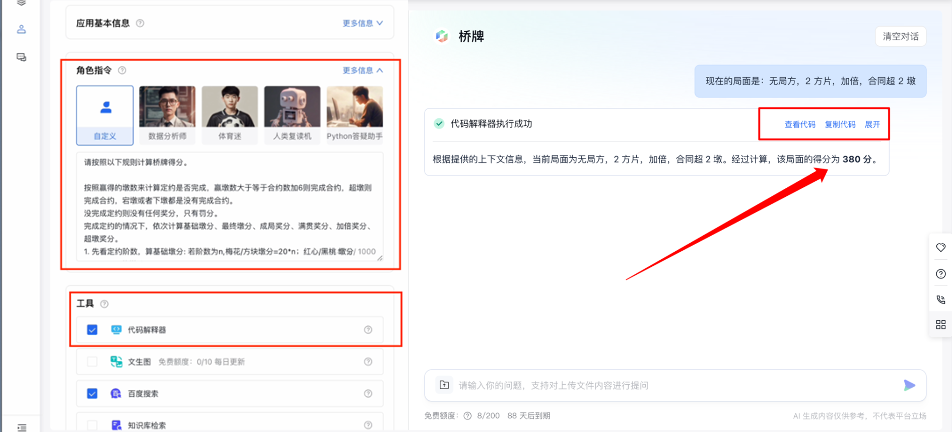
Task: Click help icon on 代码解释器 row
Action: (368, 330)
